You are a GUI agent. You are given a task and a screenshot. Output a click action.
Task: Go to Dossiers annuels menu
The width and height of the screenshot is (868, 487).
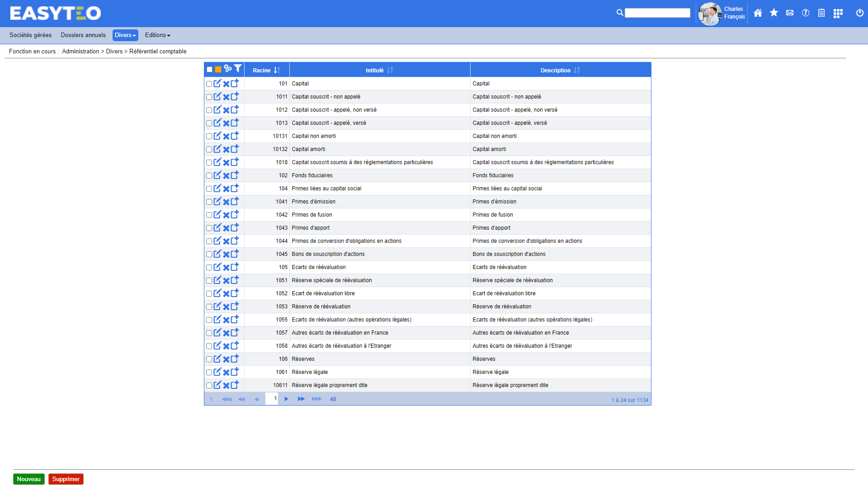[x=83, y=35]
